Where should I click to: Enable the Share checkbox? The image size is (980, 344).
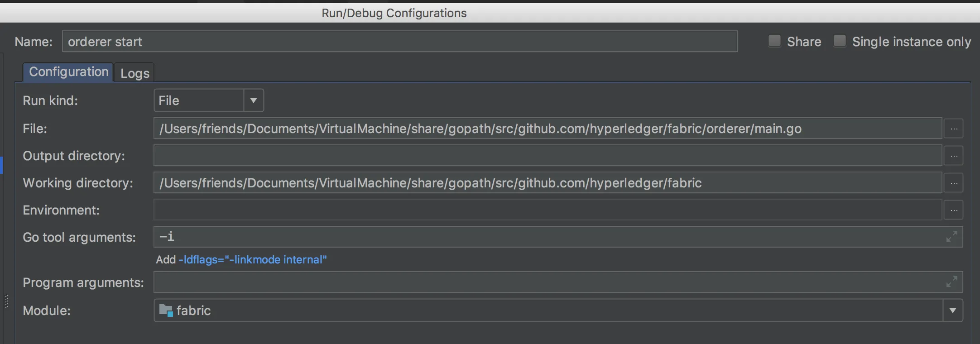coord(774,41)
